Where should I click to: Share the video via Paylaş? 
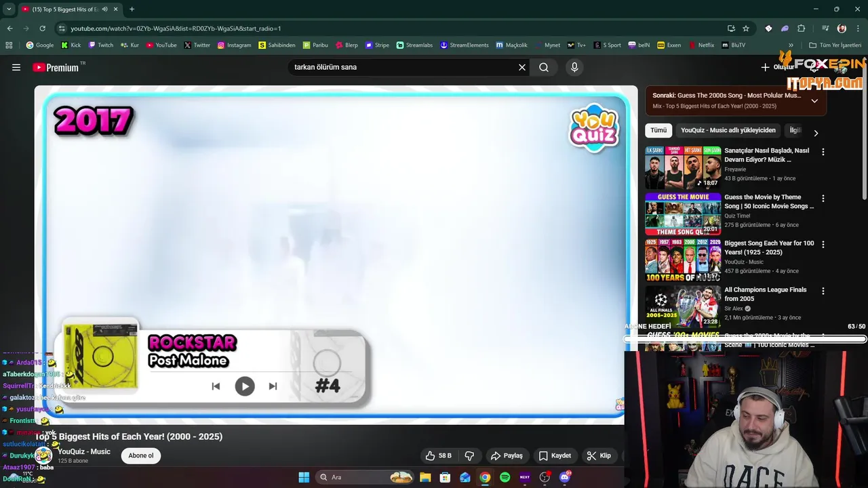pyautogui.click(x=507, y=455)
